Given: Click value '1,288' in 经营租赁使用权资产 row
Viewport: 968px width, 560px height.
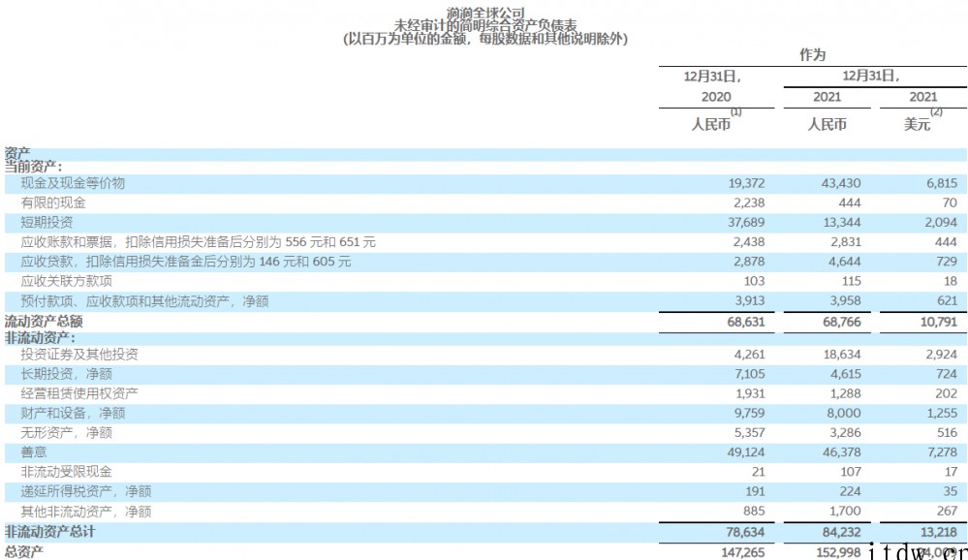Looking at the screenshot, I should [x=845, y=394].
